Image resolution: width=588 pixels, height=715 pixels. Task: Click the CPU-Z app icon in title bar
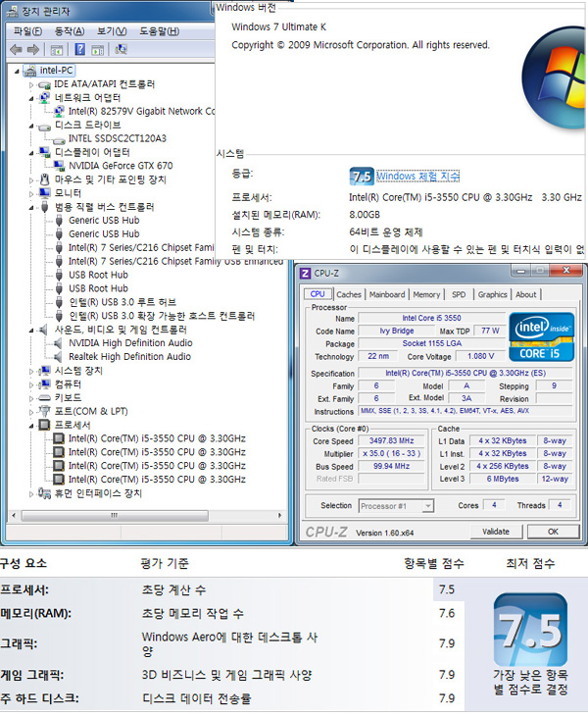click(x=305, y=273)
